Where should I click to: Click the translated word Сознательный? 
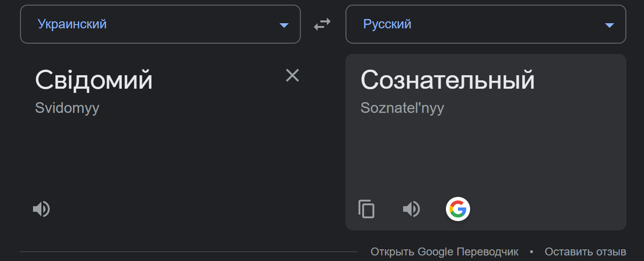coord(448,80)
